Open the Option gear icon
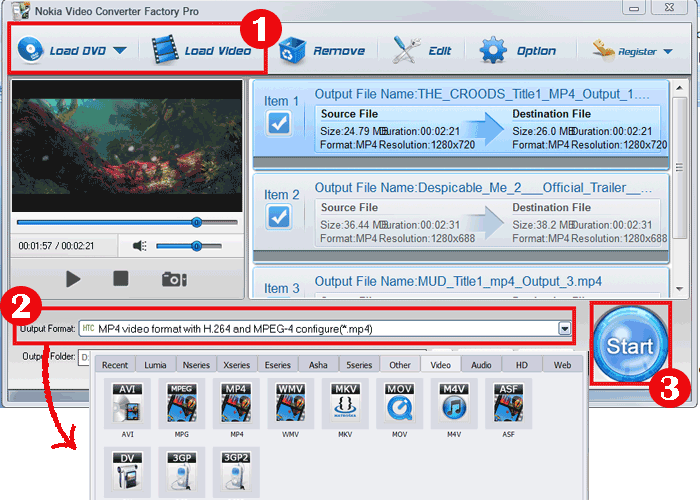Viewport: 700px width, 500px height. [493, 50]
